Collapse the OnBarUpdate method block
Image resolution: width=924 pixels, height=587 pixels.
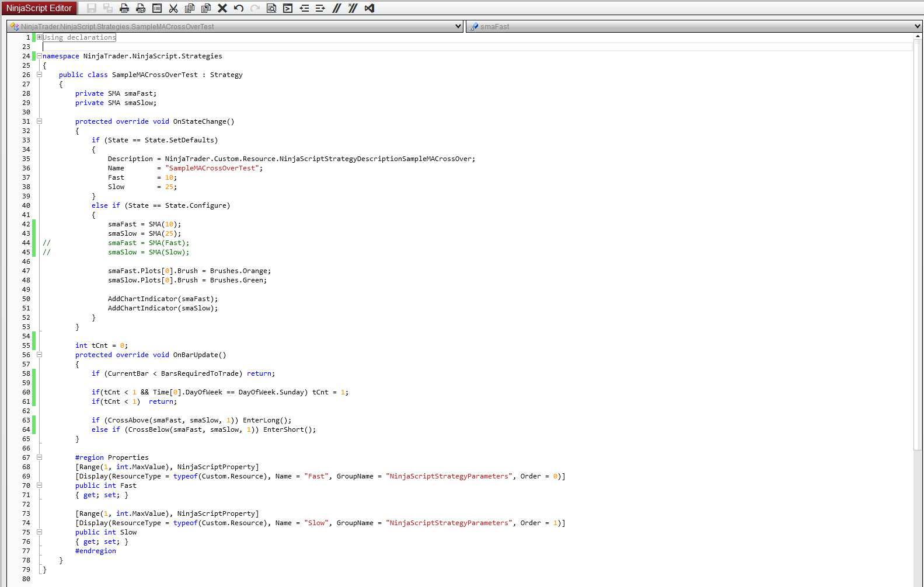39,355
